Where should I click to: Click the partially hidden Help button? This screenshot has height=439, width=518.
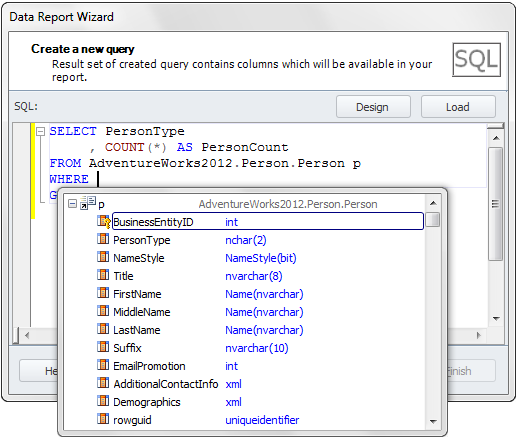pyautogui.click(x=39, y=371)
